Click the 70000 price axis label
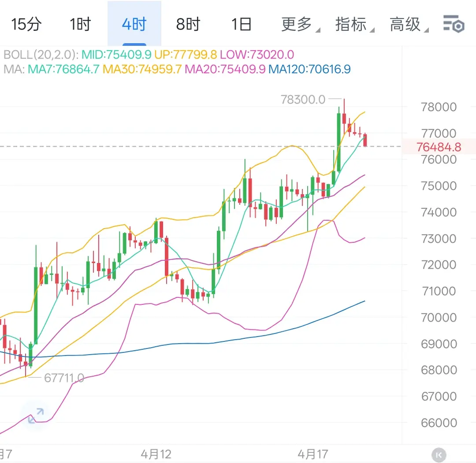476x463 pixels. pyautogui.click(x=439, y=318)
